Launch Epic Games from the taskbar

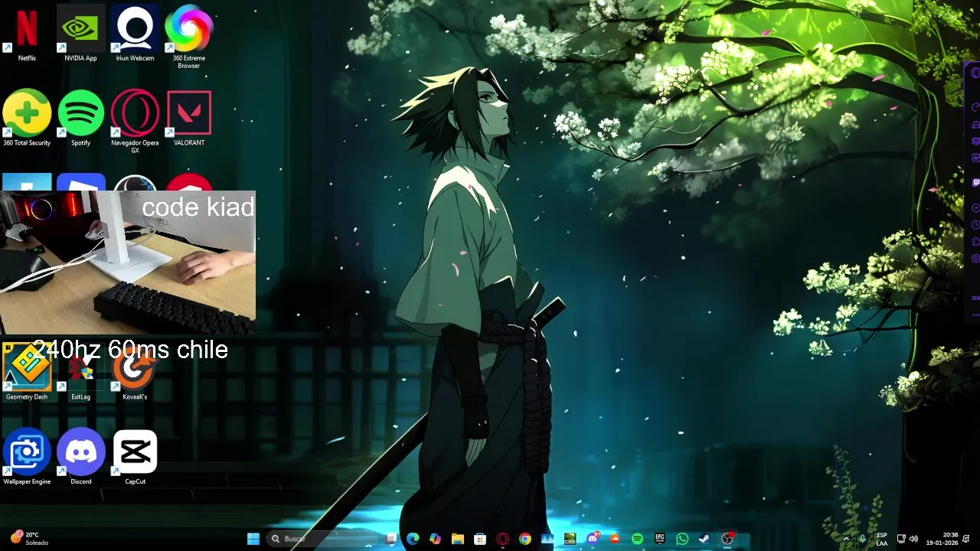(x=660, y=539)
